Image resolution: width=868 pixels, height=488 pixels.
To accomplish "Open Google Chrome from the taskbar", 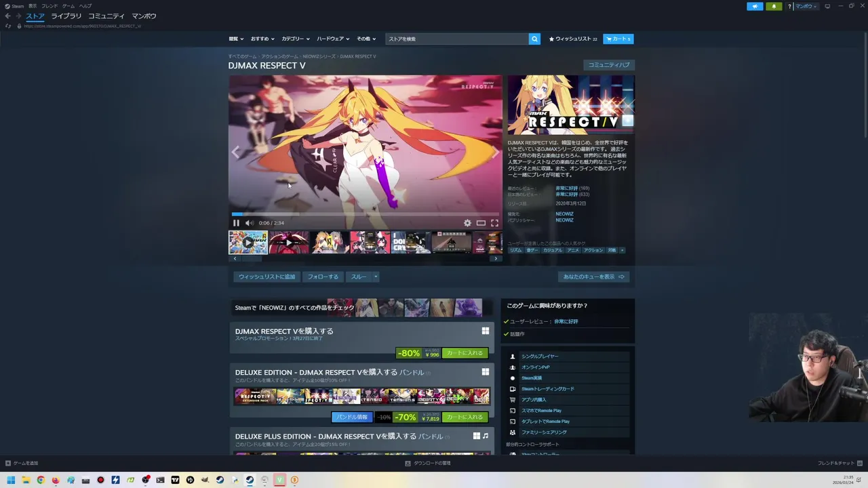I will pos(41,480).
